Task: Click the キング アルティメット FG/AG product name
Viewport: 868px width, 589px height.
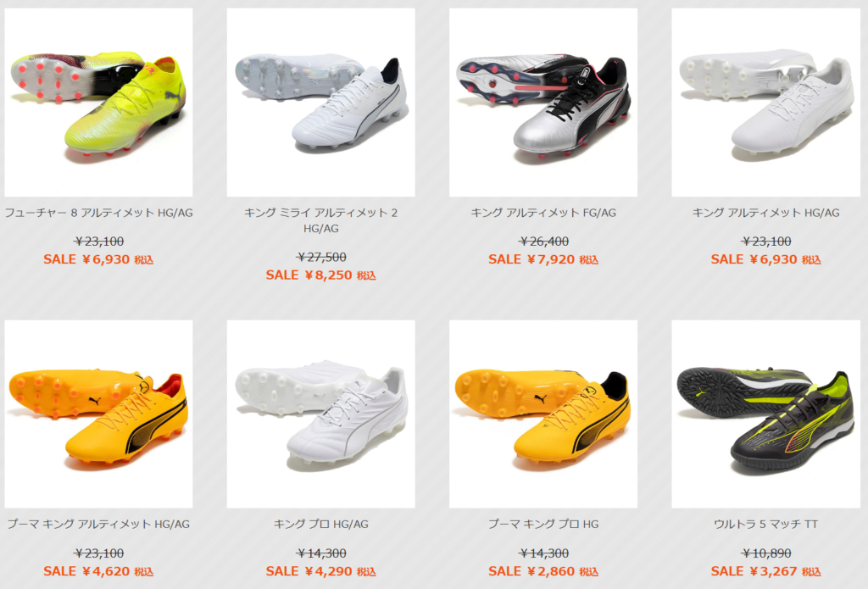Action: coord(543,213)
